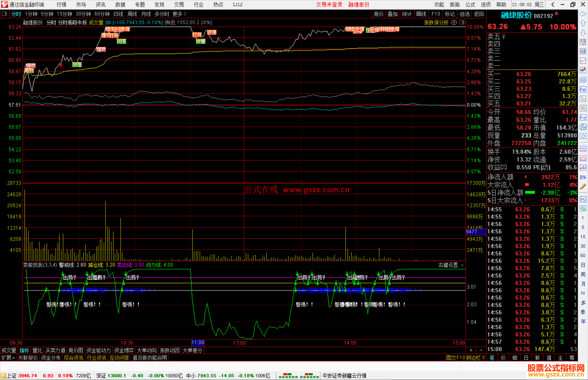Toggle the side panel icon next to 涨跌停分析

click(x=462, y=22)
